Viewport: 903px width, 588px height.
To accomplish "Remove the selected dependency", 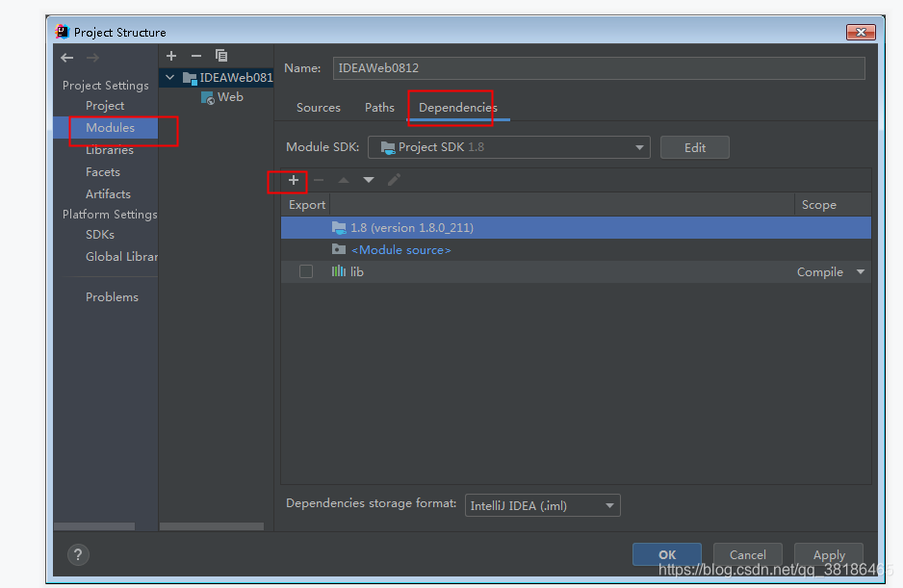I will (x=319, y=180).
